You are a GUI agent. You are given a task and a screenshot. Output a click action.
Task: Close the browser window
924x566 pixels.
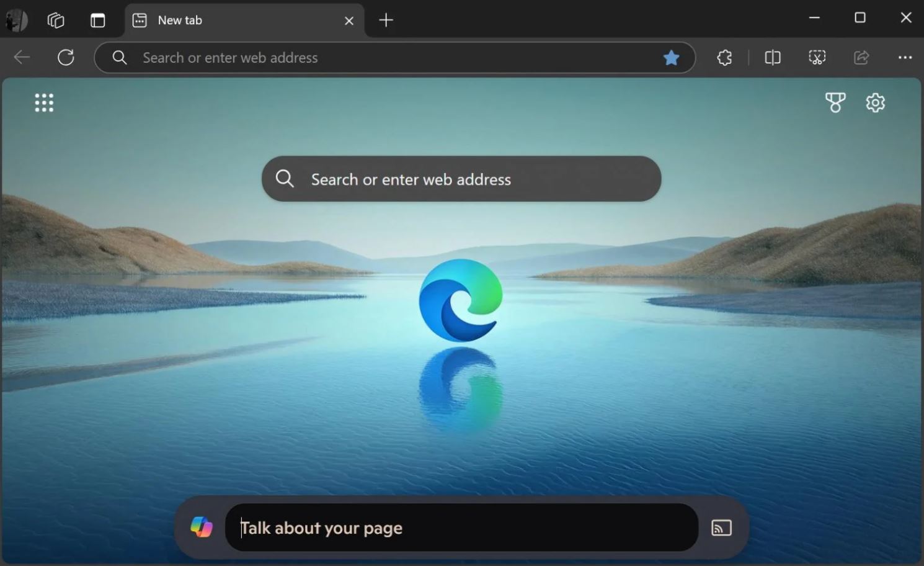pos(906,18)
